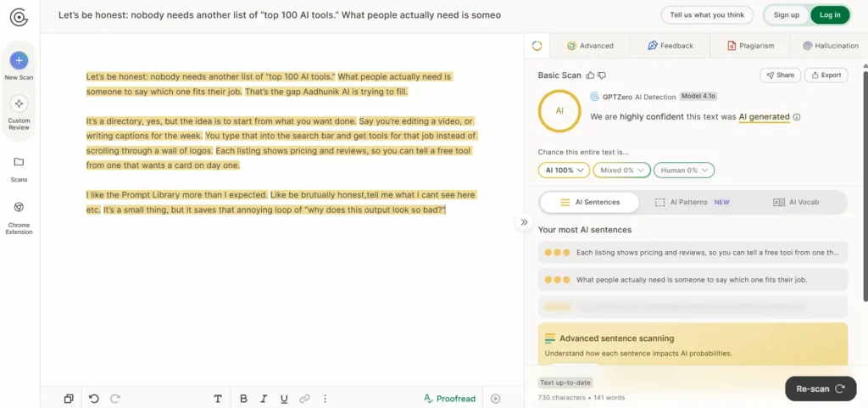
Task: Click the document title field at top
Action: click(x=280, y=15)
